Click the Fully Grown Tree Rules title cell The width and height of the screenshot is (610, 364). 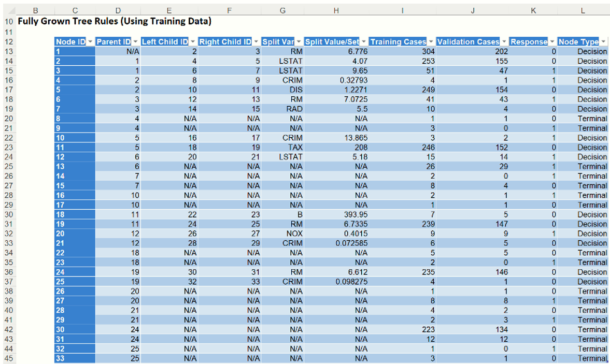114,22
